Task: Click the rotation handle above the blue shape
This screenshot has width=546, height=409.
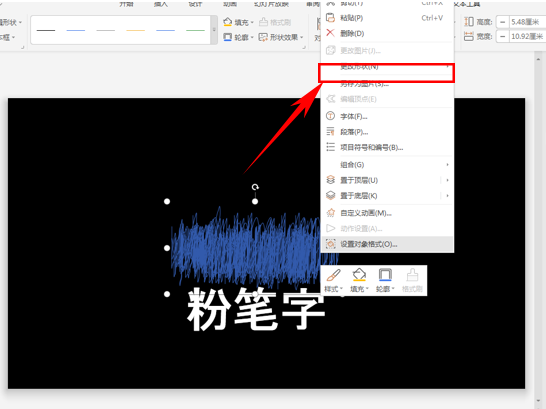Action: coord(255,187)
